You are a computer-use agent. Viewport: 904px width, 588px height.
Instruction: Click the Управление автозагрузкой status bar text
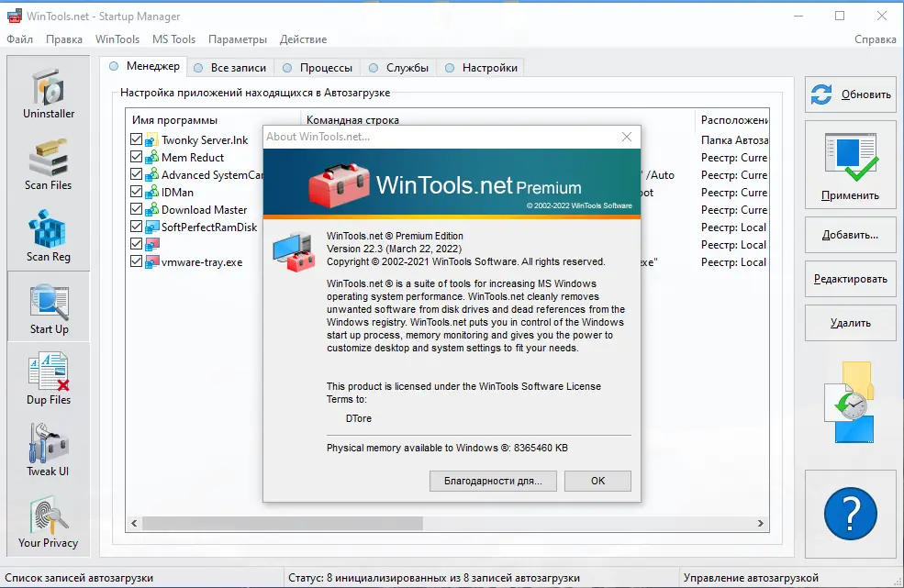coord(751,578)
